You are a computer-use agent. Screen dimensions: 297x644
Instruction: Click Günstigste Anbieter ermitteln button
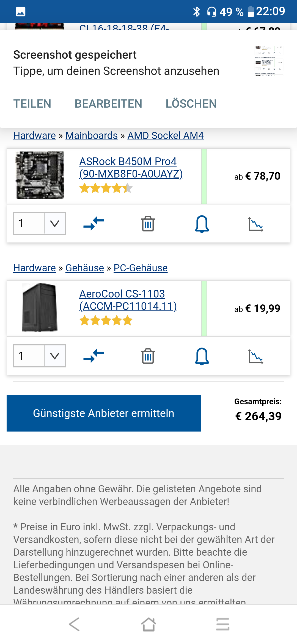pyautogui.click(x=104, y=413)
